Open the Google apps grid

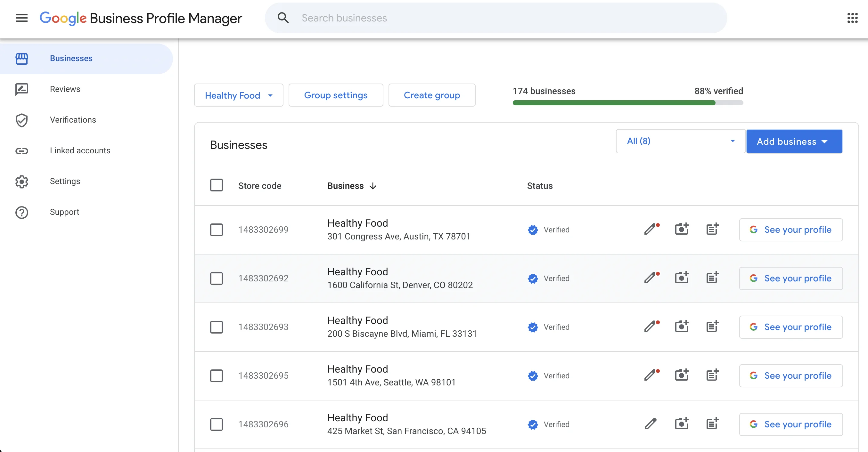[853, 18]
